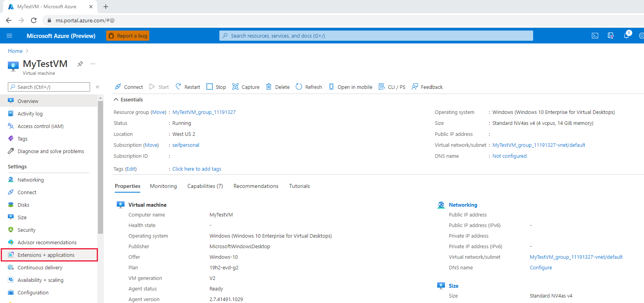Select the Properties tab
The width and height of the screenshot is (644, 303).
coord(128,186)
